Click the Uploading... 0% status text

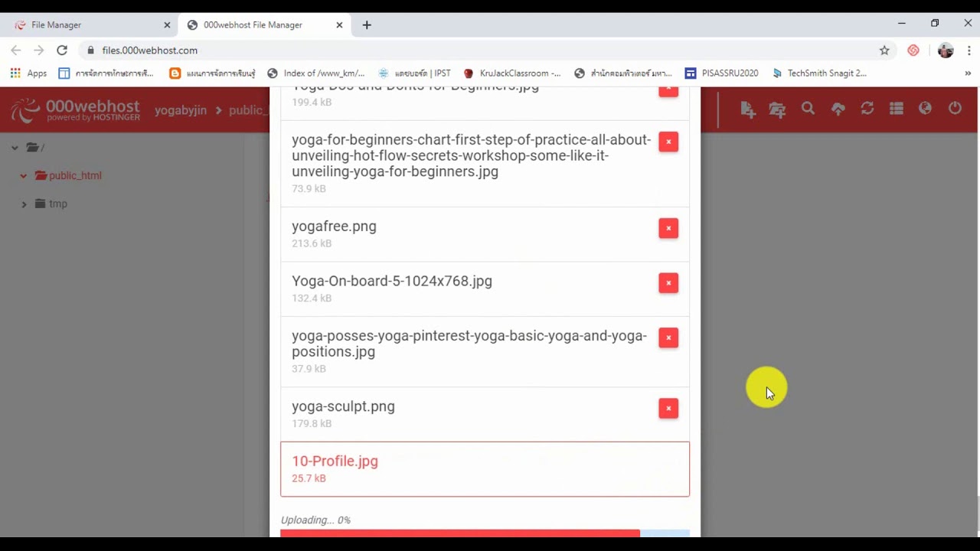pyautogui.click(x=315, y=520)
